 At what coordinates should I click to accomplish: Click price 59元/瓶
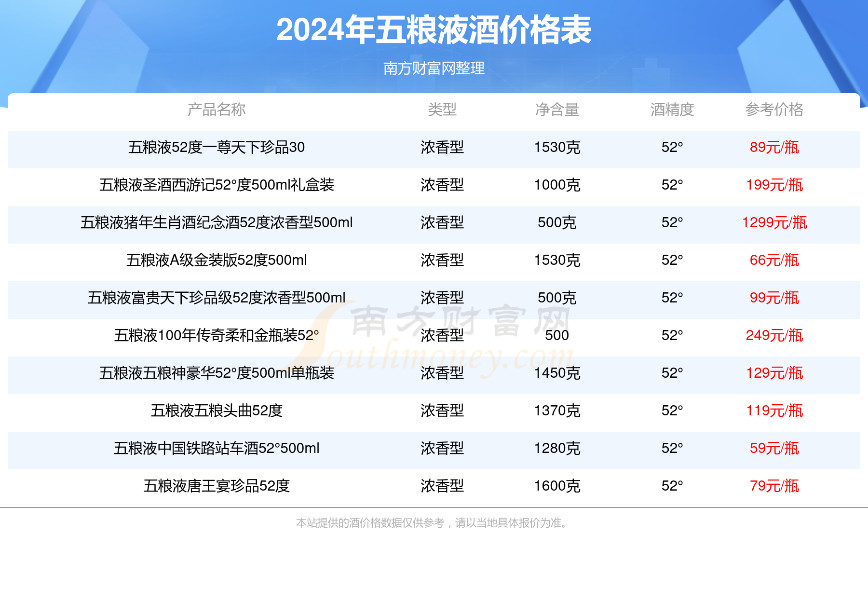[774, 448]
